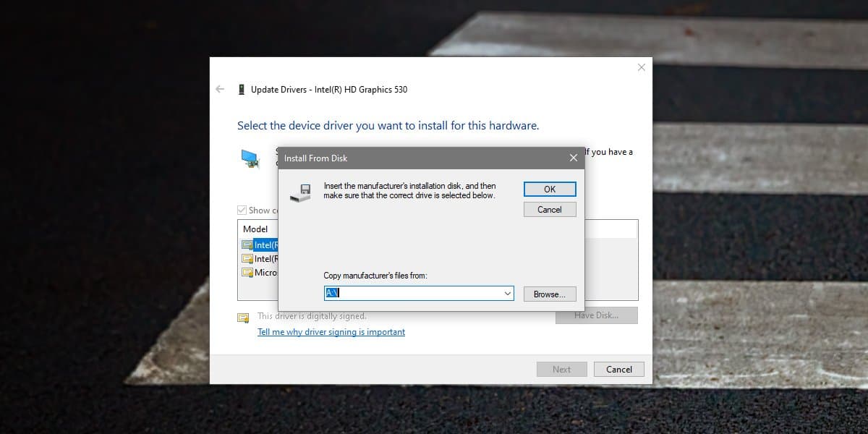The image size is (868, 434).
Task: Toggle the Show compatible hardware checkbox
Action: (x=242, y=210)
